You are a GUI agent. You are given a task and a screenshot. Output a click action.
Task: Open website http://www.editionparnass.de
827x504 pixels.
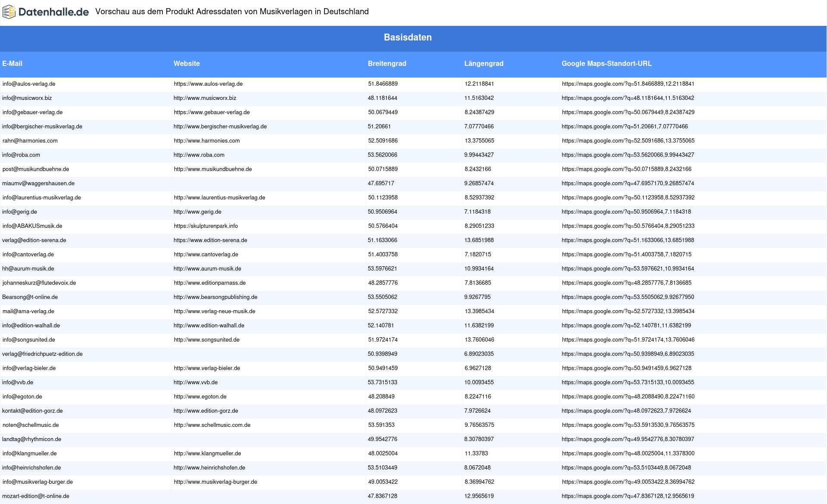tap(210, 283)
